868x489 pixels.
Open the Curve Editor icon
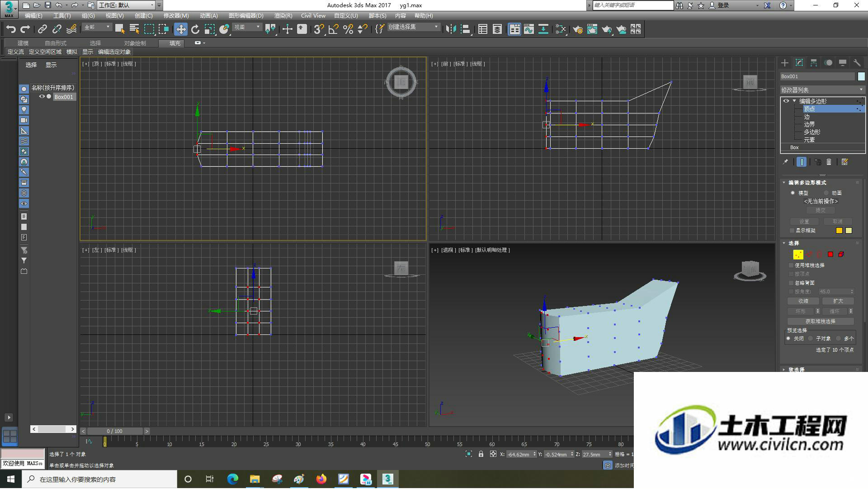tap(529, 29)
